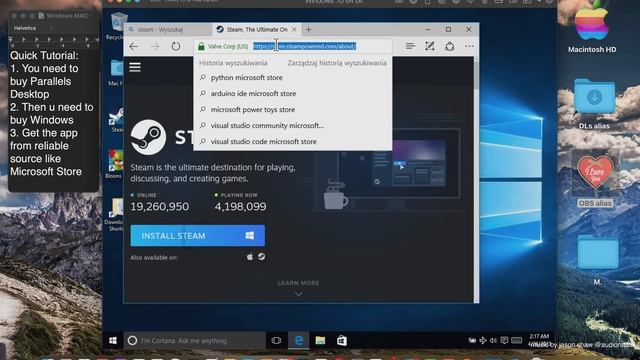Open Helvetica font dropdown in Windows MAC window

[31, 28]
